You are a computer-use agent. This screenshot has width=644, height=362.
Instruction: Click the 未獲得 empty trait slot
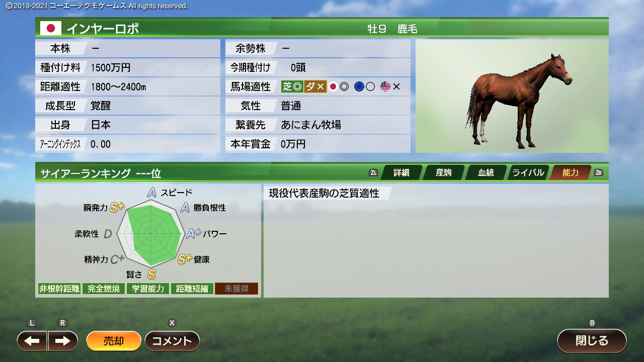point(236,289)
